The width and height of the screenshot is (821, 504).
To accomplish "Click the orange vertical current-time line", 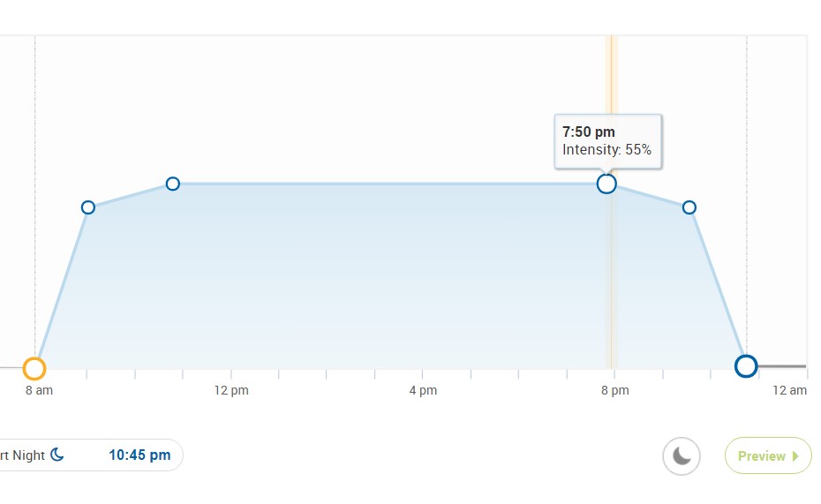I will 611,265.
